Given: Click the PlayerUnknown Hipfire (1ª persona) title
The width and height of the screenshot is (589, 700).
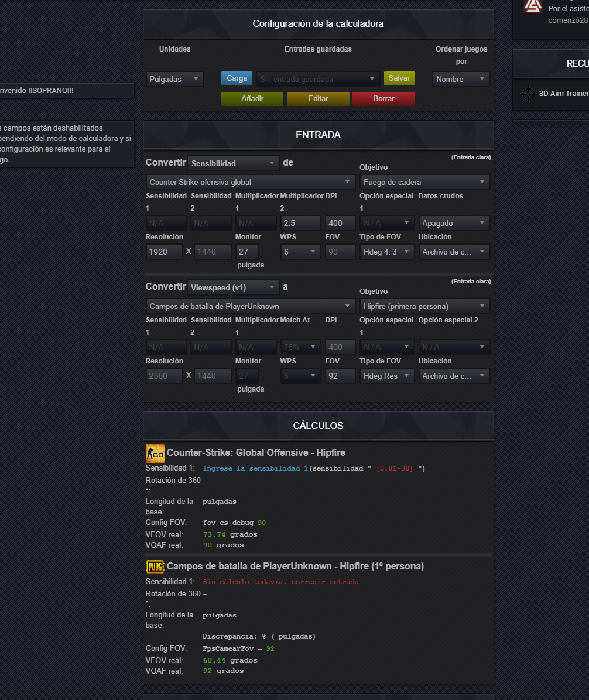Looking at the screenshot, I should click(x=295, y=566).
